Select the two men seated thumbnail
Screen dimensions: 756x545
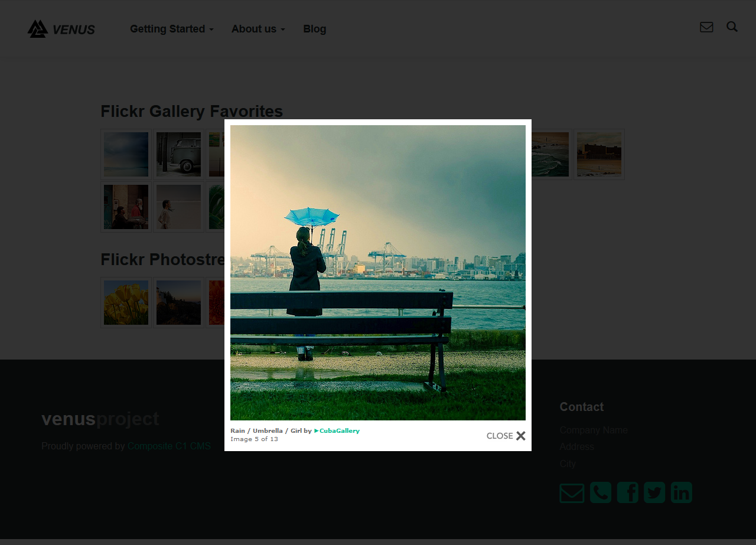[x=126, y=207]
